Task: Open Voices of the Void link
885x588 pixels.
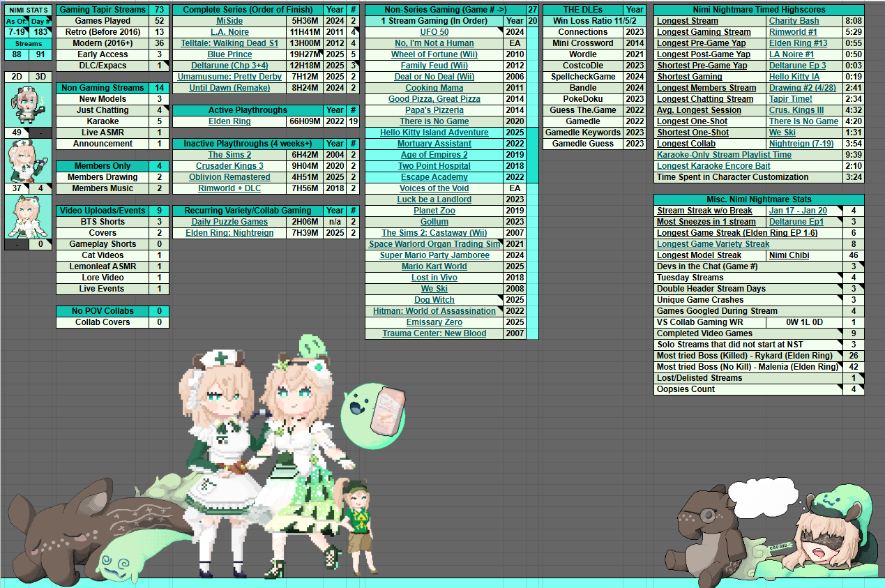Action: (434, 188)
